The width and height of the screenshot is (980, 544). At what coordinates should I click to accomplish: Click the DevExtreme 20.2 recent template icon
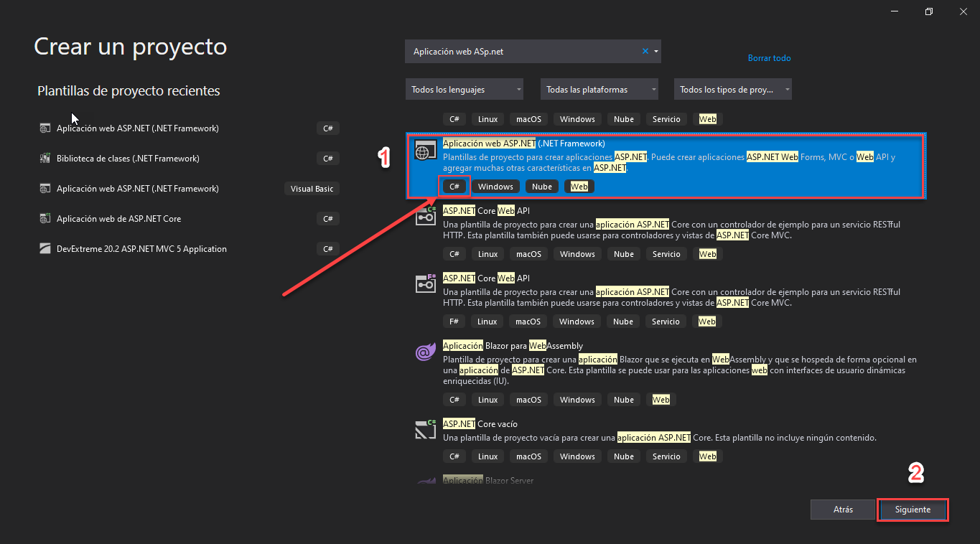coord(45,249)
